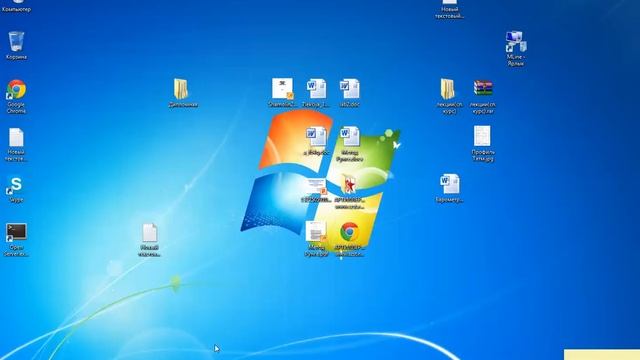Select the Компьютер desktop label
The height and width of the screenshot is (360, 640).
(x=16, y=9)
